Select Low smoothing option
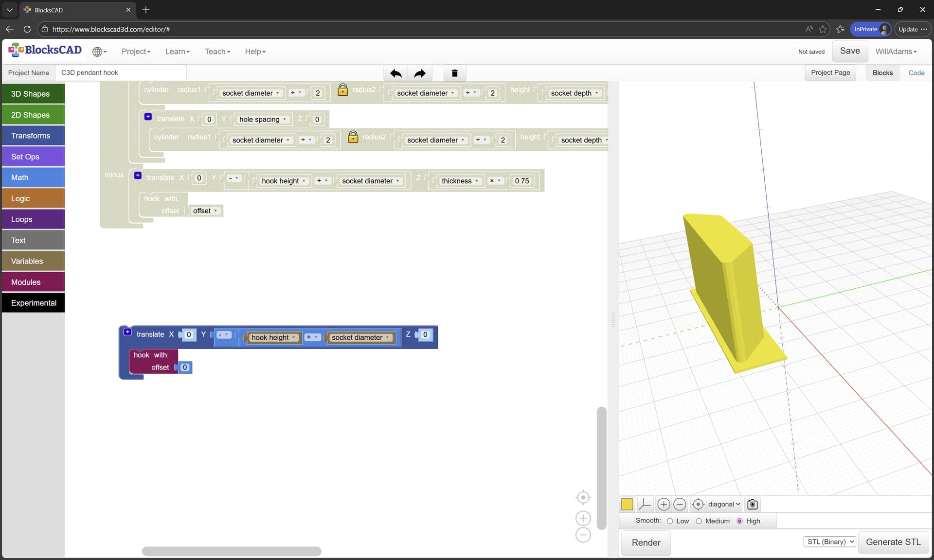934x560 pixels. coord(670,521)
